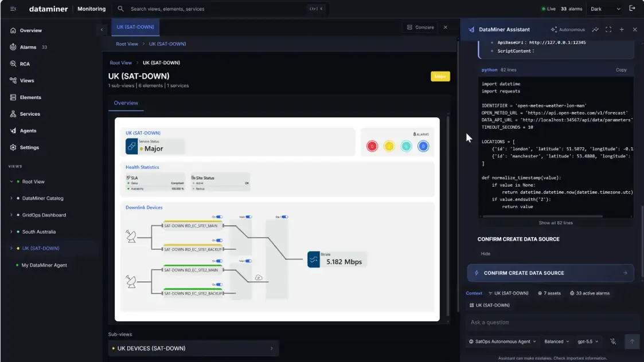The height and width of the screenshot is (362, 644).
Task: Expand the assistant to fullscreen
Action: (x=608, y=30)
